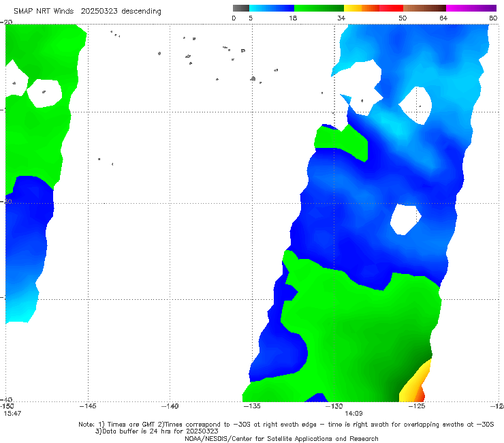Click the latitude label '-40' at bottom left
The height and width of the screenshot is (443, 504).
coord(6,399)
